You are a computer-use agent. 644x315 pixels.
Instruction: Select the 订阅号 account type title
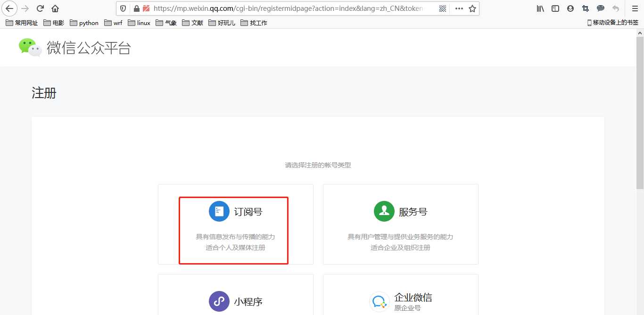coord(248,212)
